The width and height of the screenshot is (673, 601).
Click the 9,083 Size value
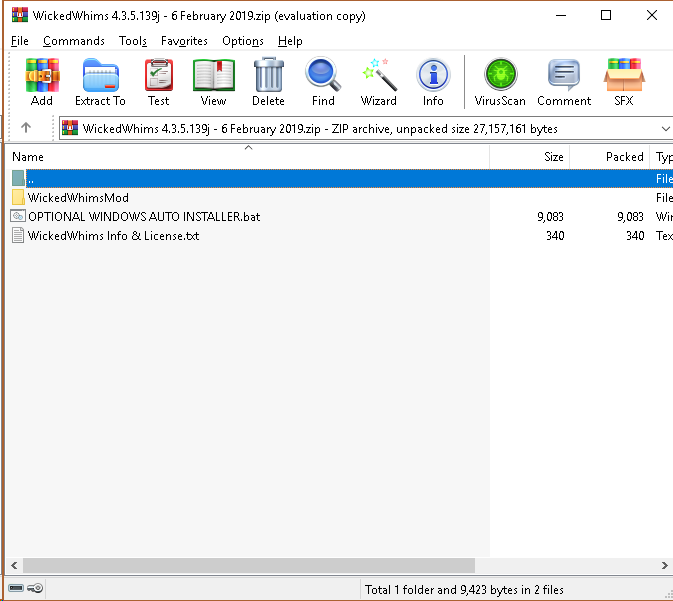click(x=550, y=216)
